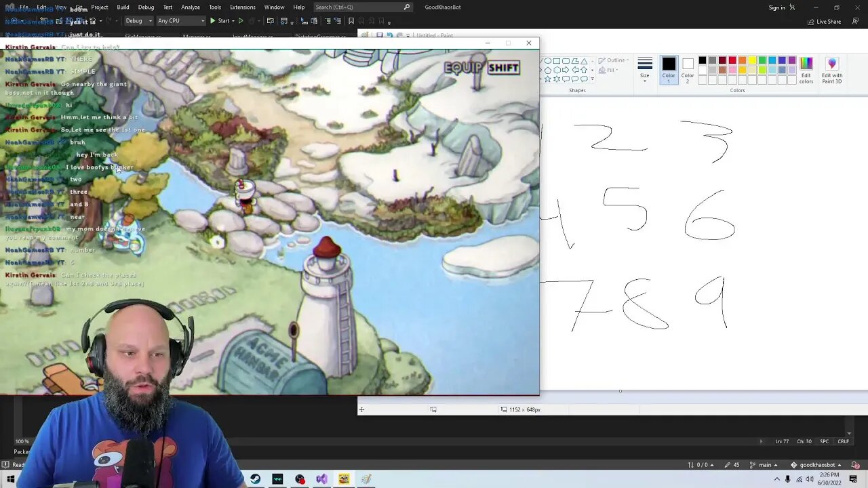Pick the black color swatch in Paint palette
Screen dimensions: 868x488
702,60
